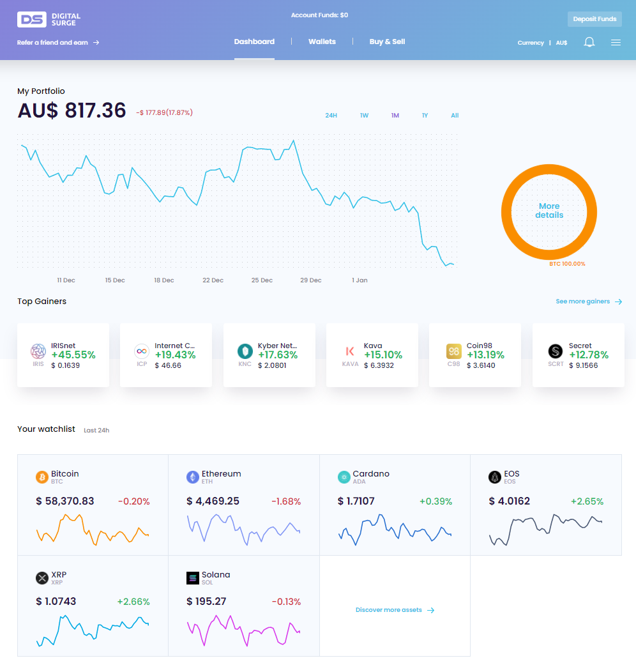The width and height of the screenshot is (636, 672).
Task: Click BTC 100.00% legend label
Action: point(567,264)
